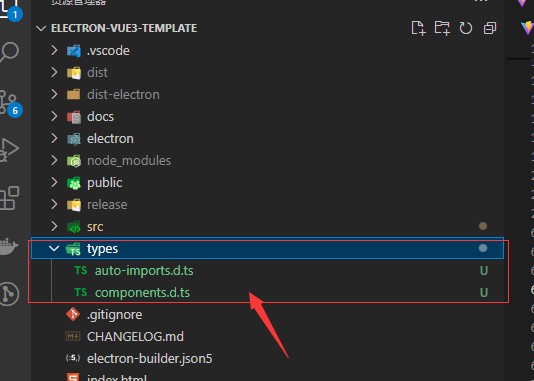Open Run and Debug view
The image size is (534, 381).
pos(9,150)
